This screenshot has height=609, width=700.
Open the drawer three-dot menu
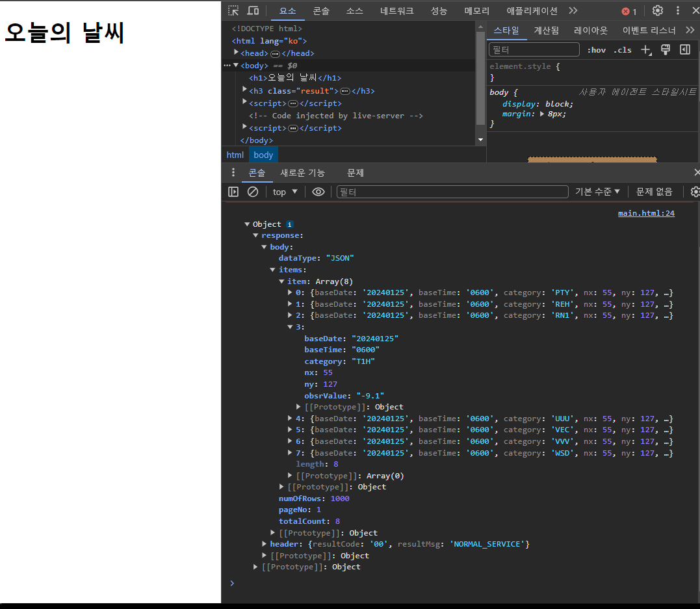pyautogui.click(x=233, y=173)
